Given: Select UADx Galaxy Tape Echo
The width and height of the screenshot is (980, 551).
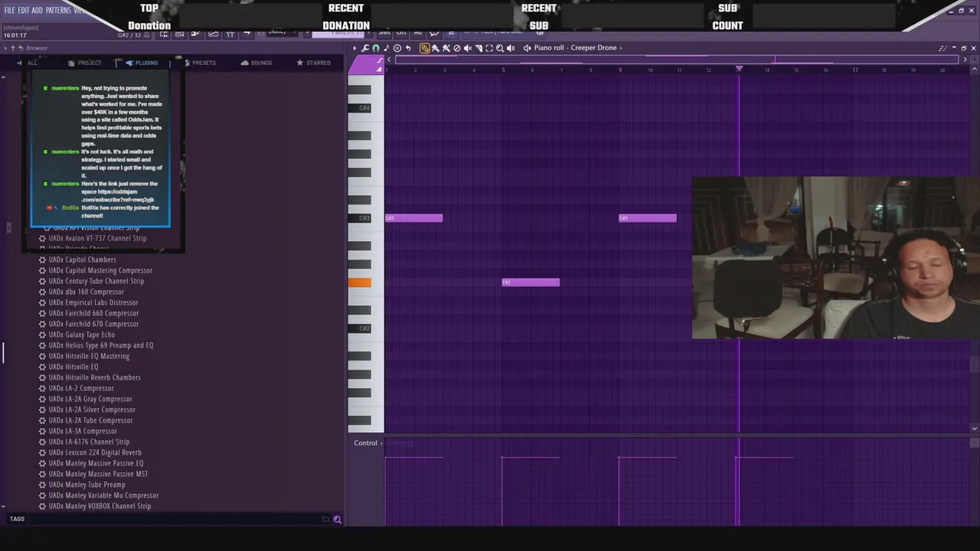Looking at the screenshot, I should [82, 334].
